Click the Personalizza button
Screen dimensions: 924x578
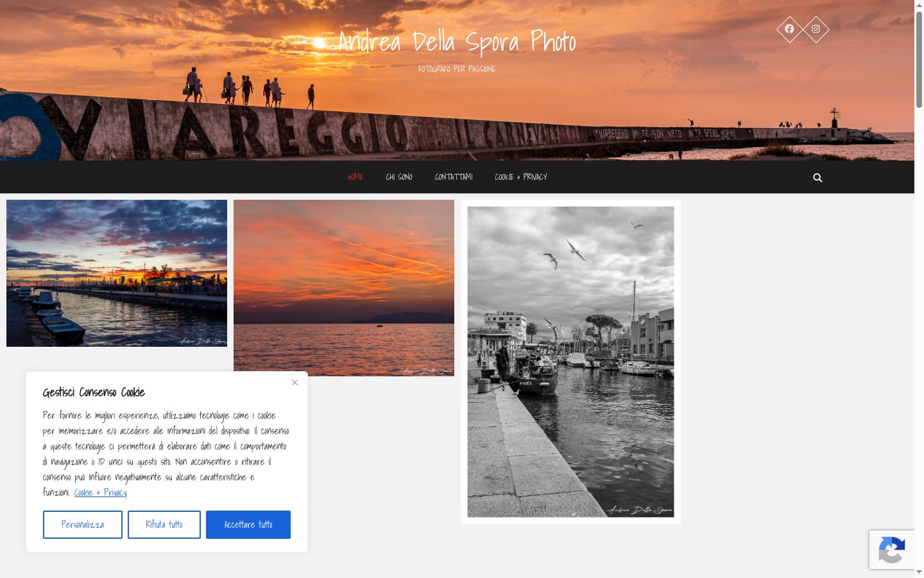click(83, 525)
